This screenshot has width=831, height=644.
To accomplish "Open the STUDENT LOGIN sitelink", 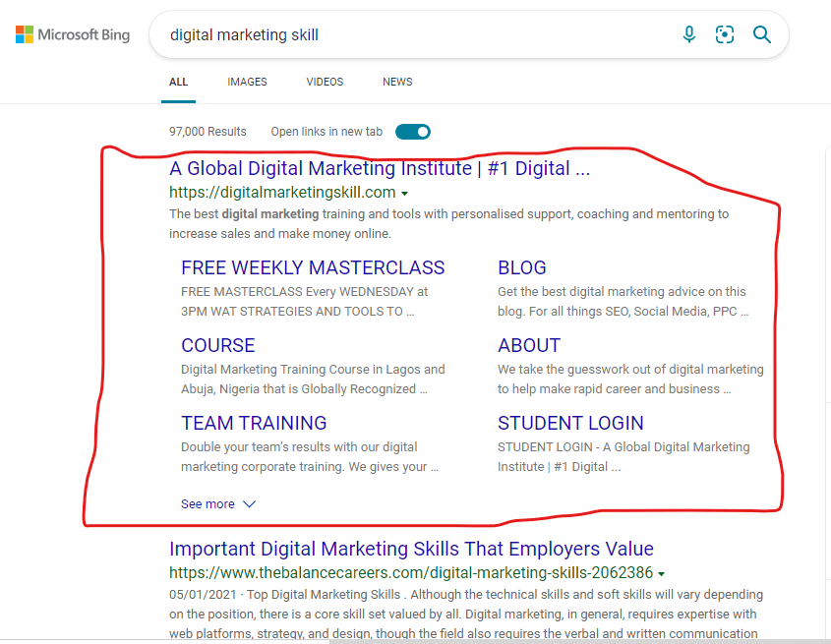I will [570, 423].
